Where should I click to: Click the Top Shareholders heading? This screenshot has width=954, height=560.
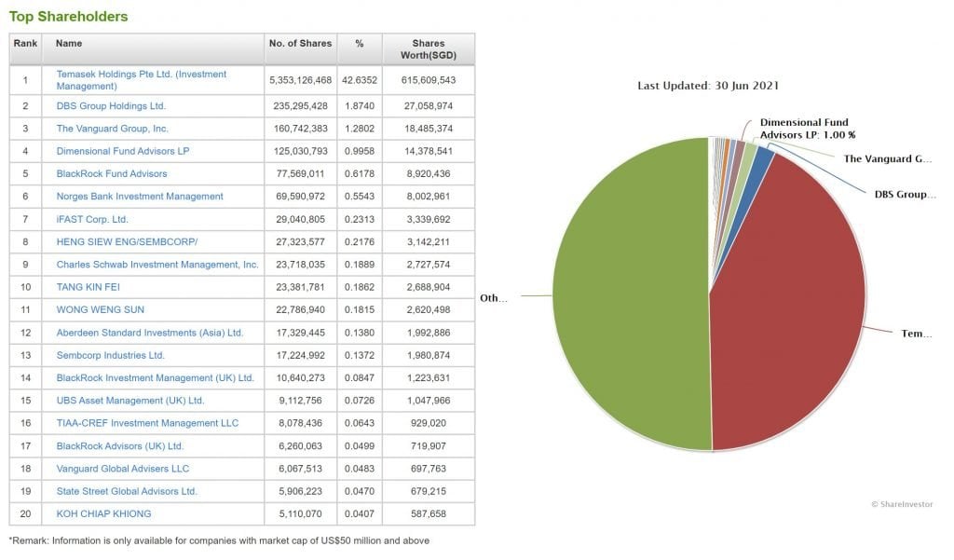(68, 17)
